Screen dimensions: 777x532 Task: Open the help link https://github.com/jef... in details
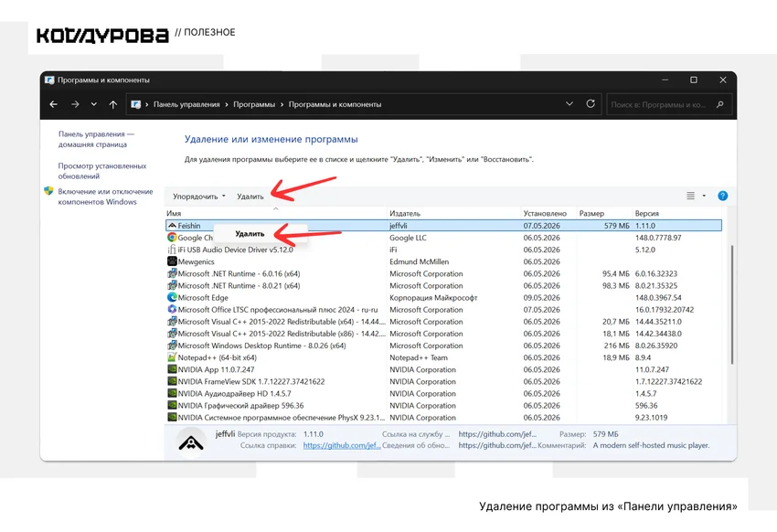pos(342,445)
